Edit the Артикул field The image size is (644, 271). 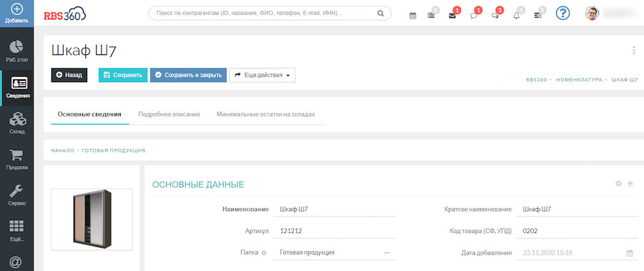tap(334, 231)
